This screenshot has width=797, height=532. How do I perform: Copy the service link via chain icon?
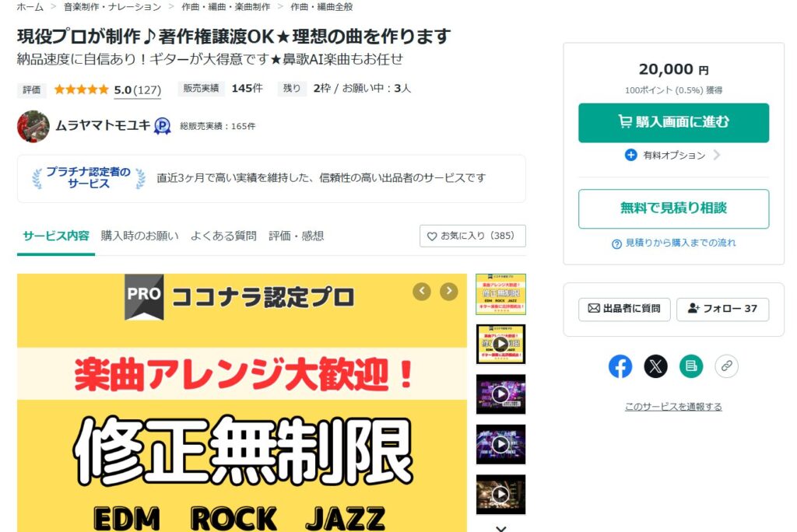coord(726,366)
